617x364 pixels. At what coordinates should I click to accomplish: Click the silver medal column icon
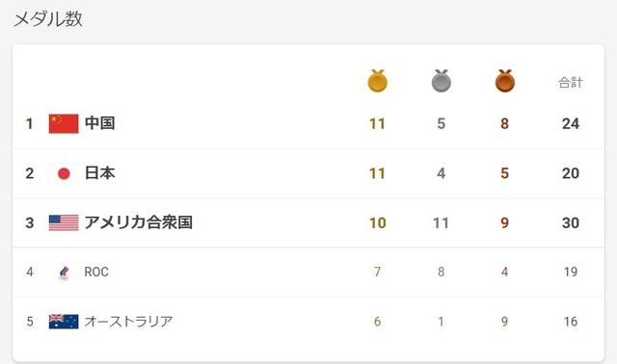point(442,81)
